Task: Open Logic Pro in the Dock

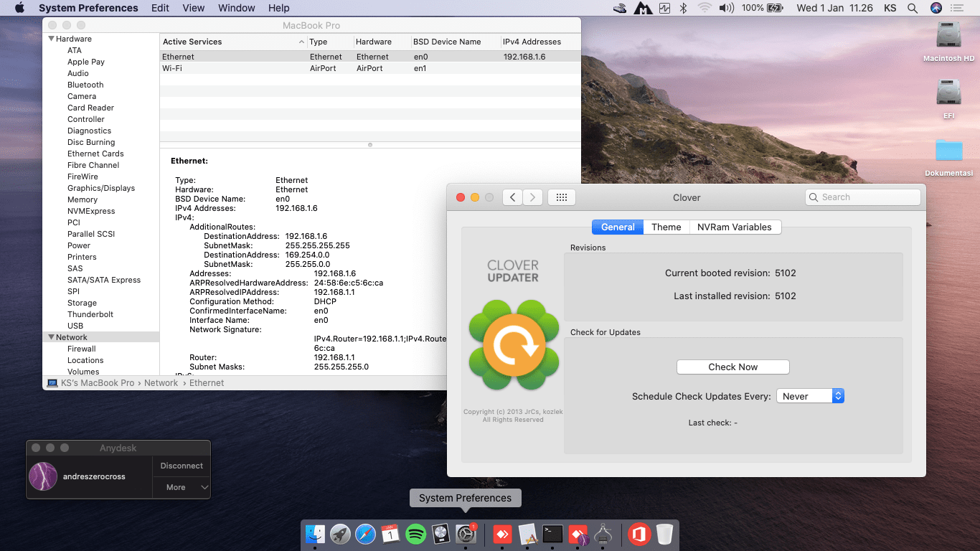Action: (x=440, y=534)
